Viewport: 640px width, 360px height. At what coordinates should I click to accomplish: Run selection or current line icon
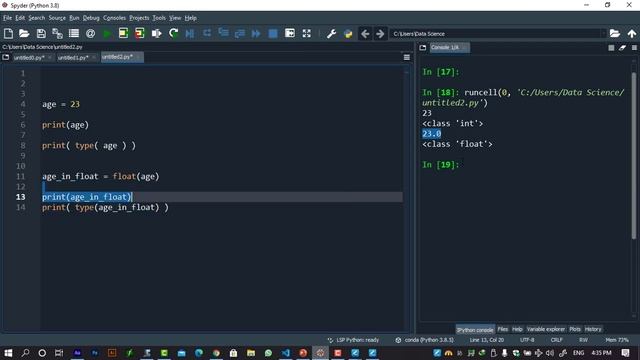tap(156, 33)
